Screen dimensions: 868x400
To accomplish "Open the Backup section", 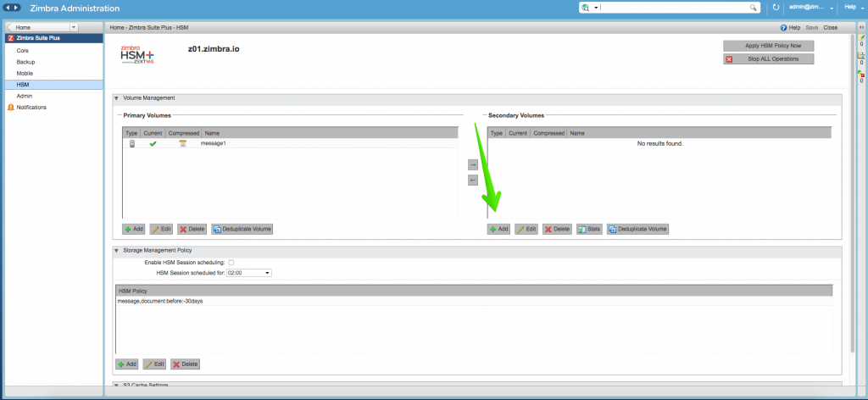I will [x=25, y=62].
